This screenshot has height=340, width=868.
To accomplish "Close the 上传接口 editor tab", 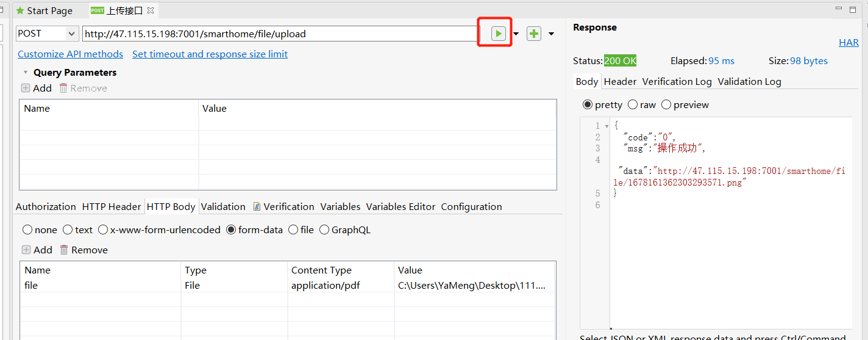I will [x=151, y=10].
